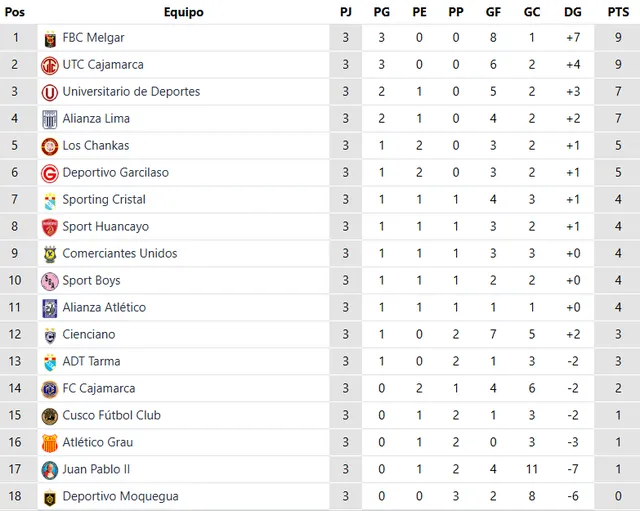
Task: Select the Cusco Fútbol Club name
Action: pyautogui.click(x=111, y=416)
